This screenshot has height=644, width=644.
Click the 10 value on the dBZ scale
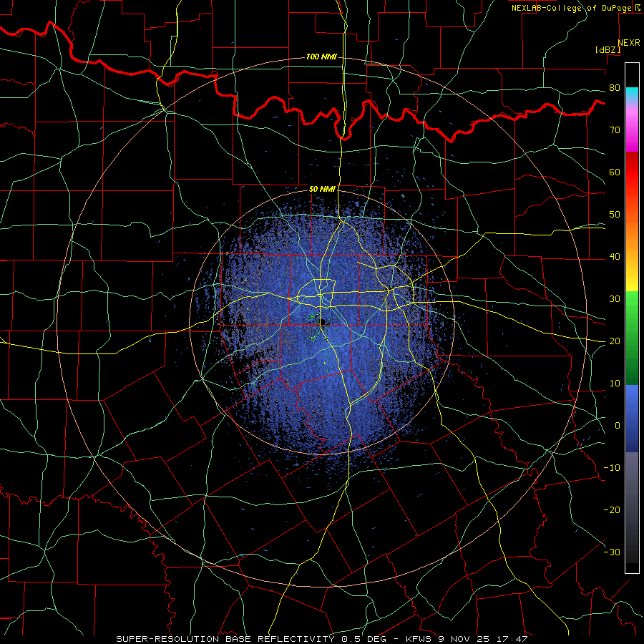click(x=615, y=384)
